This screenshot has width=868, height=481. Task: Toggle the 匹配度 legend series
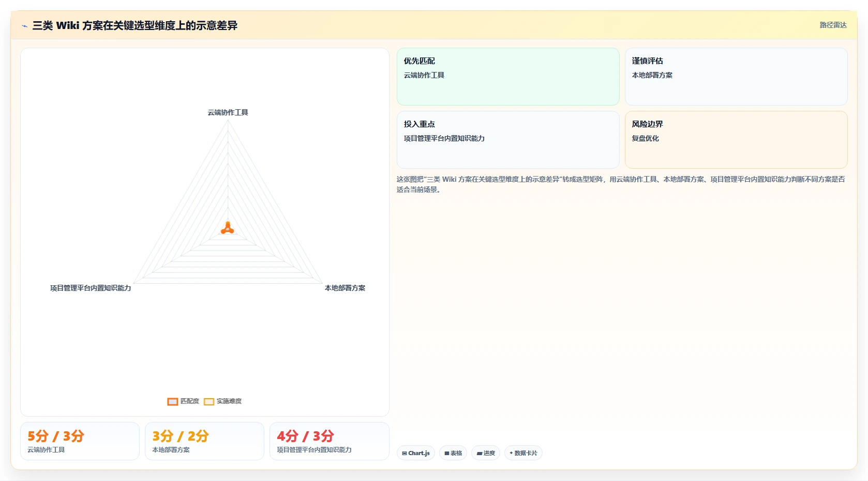coord(183,401)
